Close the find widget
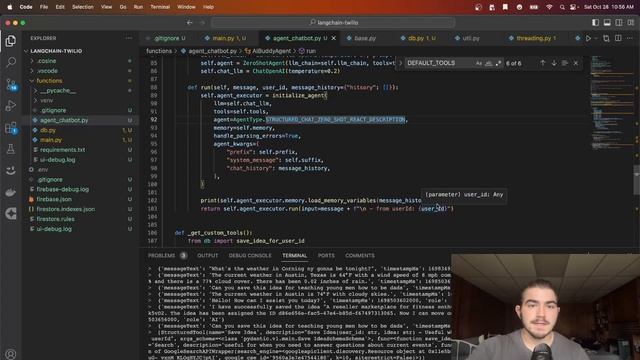640x360 pixels. pyautogui.click(x=576, y=63)
